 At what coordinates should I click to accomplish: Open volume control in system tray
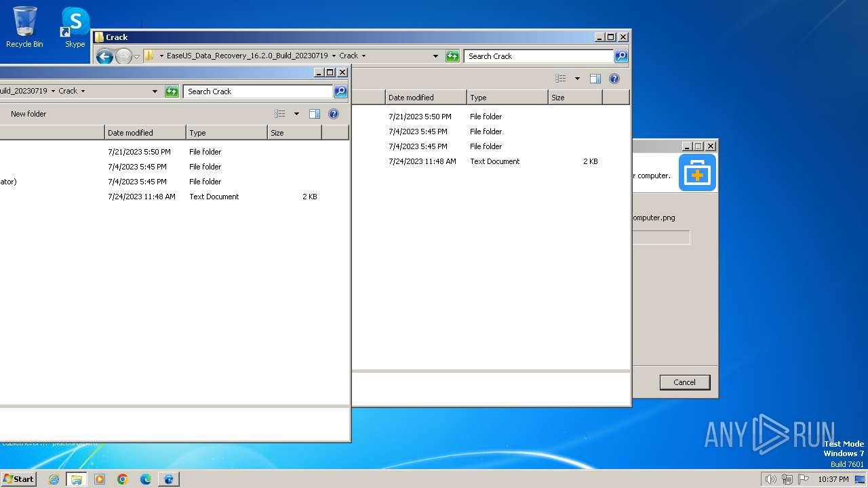click(770, 479)
